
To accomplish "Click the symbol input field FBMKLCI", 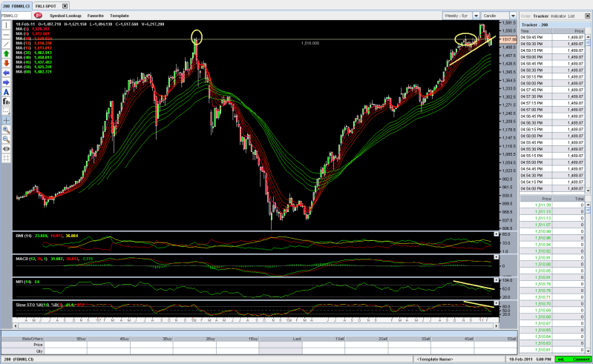I will [16, 16].
